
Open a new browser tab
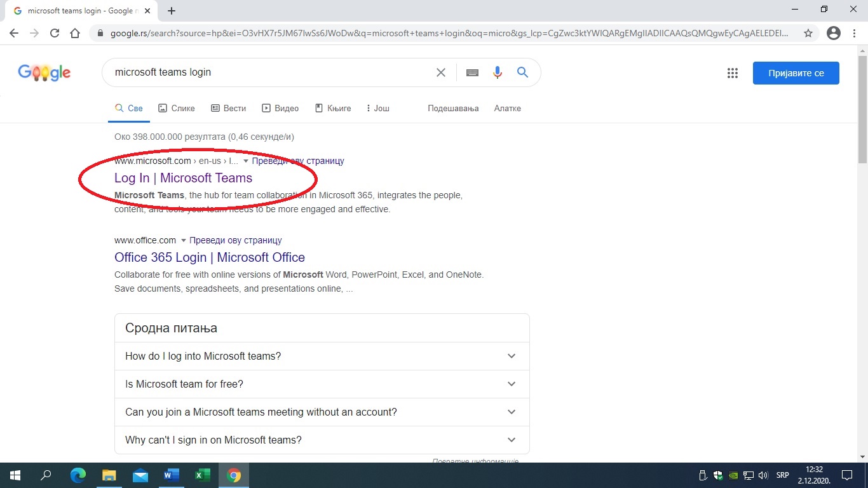[171, 11]
